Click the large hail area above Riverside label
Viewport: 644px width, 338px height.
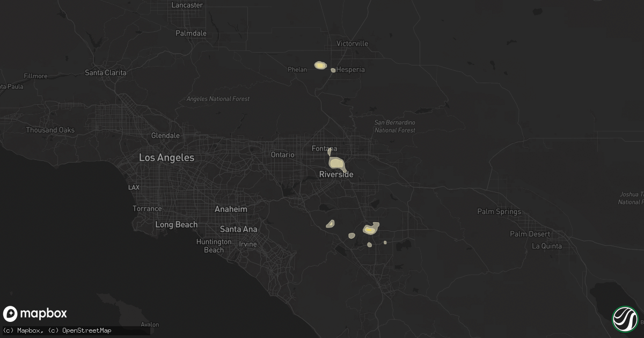(337, 163)
